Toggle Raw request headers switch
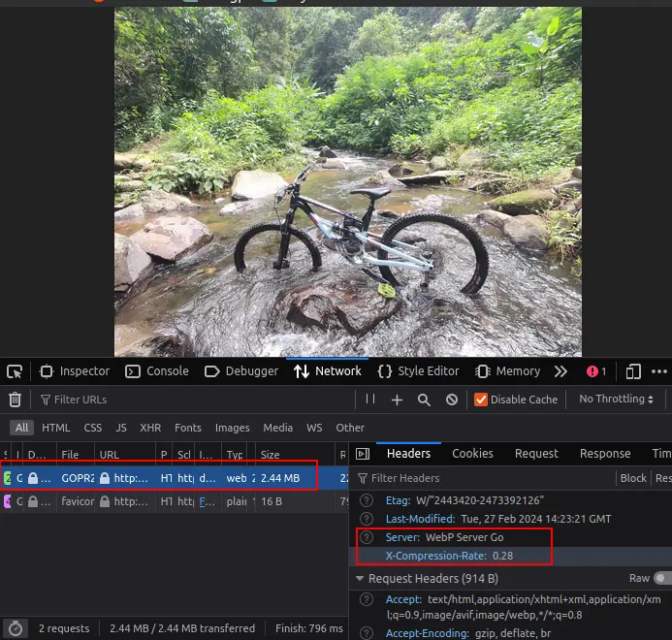This screenshot has width=672, height=640. tap(662, 578)
